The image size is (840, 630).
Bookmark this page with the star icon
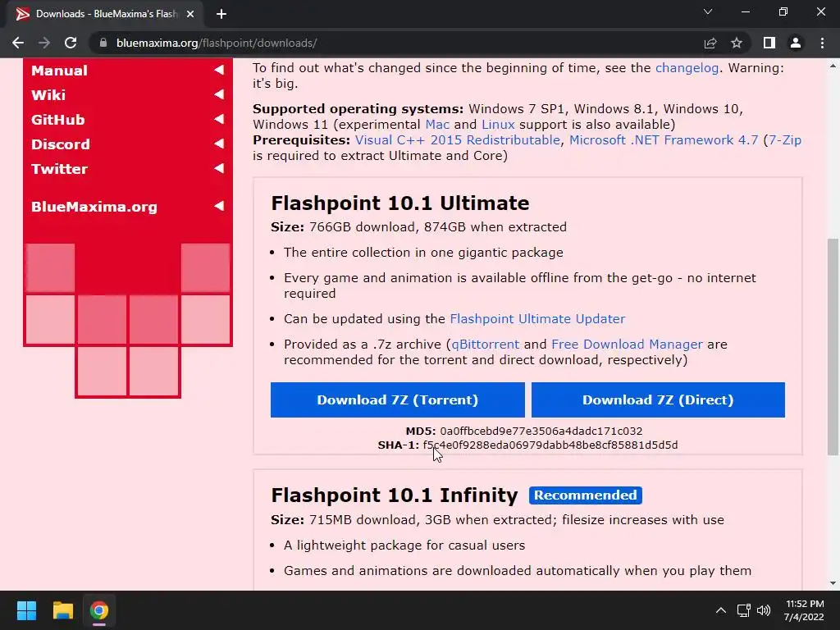pos(737,43)
